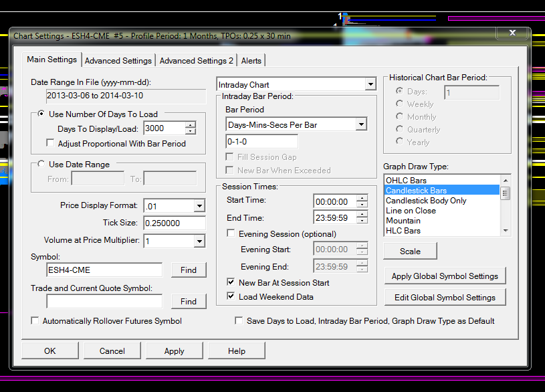Image resolution: width=545 pixels, height=392 pixels.
Task: Enable Automatically Rollover Futures Symbol
Action: coord(35,320)
